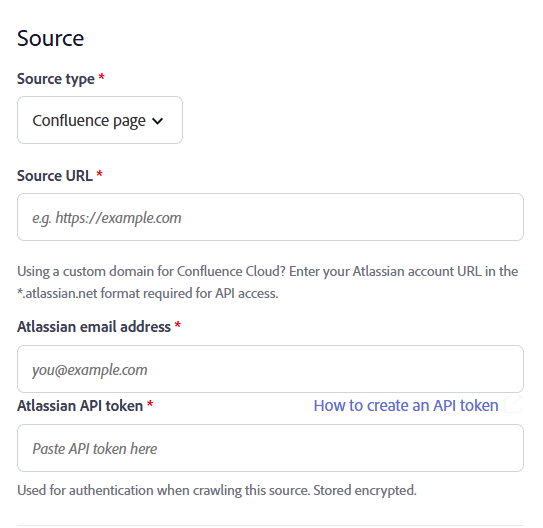The height and width of the screenshot is (528, 543).
Task: Open the How to create an API token link
Action: (x=406, y=405)
